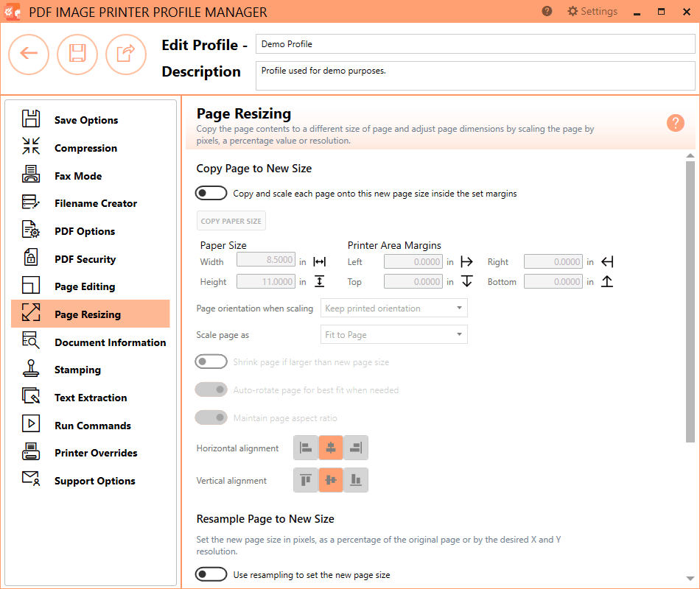Open Compression settings via its sidebar icon

[x=31, y=147]
